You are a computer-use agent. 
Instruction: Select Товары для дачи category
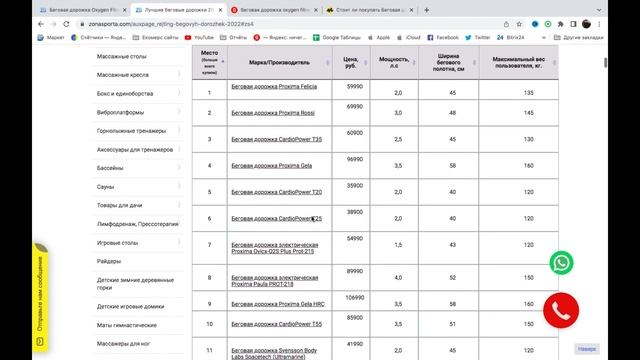120,205
